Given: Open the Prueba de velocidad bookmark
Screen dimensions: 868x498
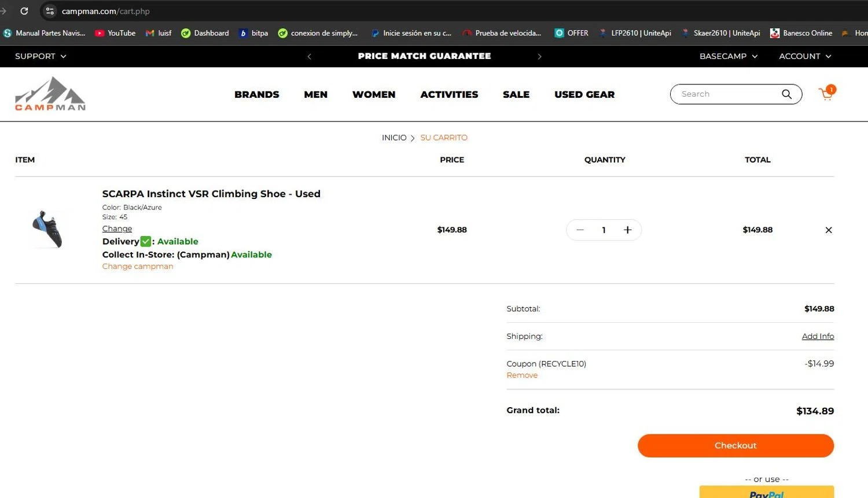Looking at the screenshot, I should click(x=502, y=33).
